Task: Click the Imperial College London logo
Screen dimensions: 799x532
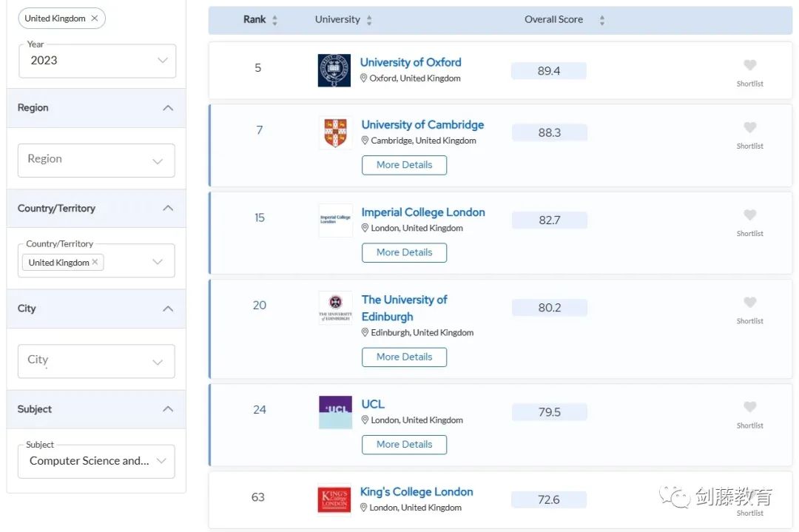Action: [335, 220]
